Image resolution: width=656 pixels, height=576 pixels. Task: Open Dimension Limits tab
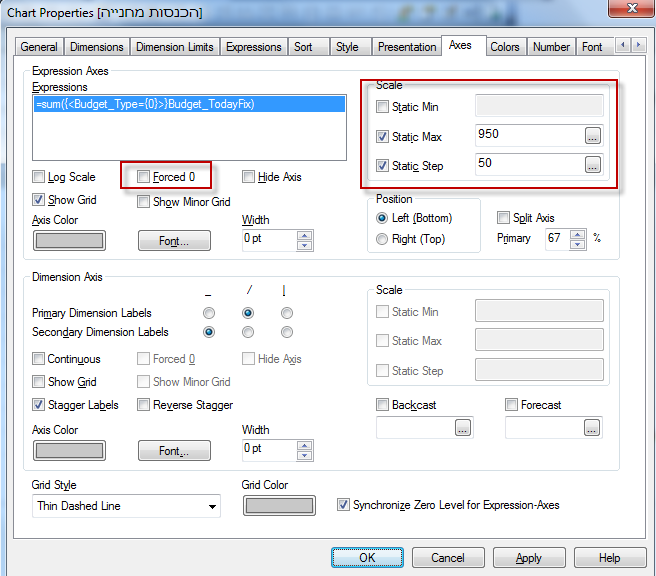tap(175, 47)
